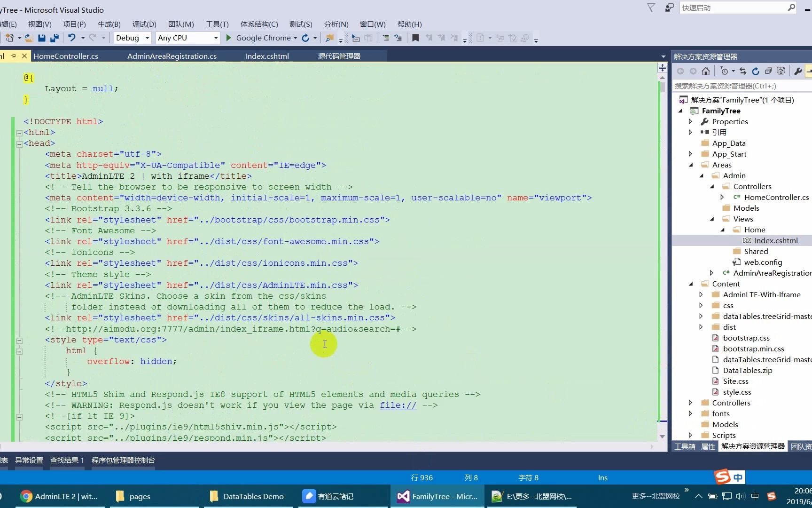Collapse the Content folder in the tree
Viewport: 812px width, 508px height.
point(691,284)
